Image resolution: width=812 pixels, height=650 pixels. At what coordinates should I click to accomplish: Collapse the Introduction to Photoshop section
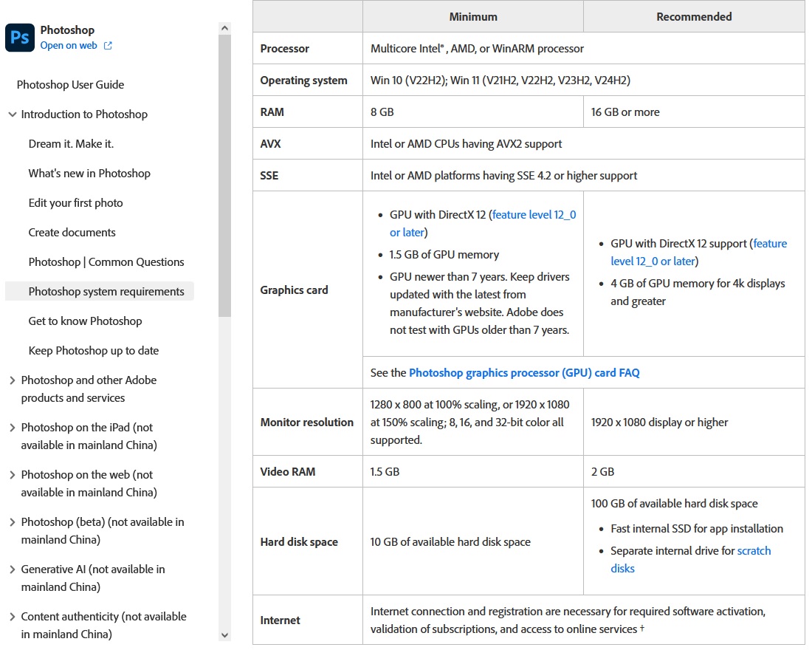click(x=13, y=114)
